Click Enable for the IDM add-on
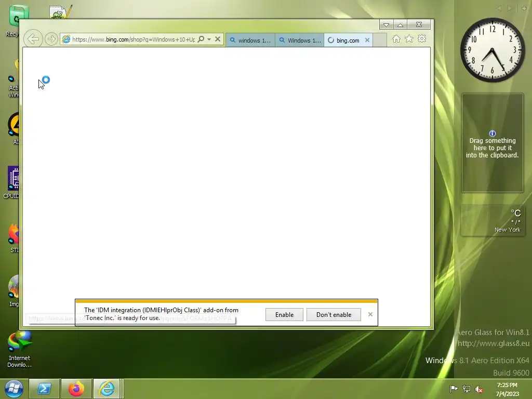Image resolution: width=532 pixels, height=399 pixels. (284, 314)
